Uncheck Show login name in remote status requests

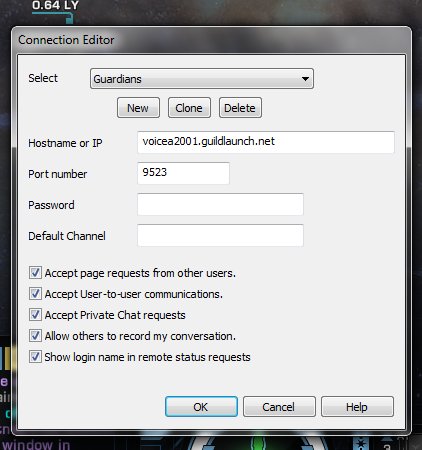(x=35, y=357)
